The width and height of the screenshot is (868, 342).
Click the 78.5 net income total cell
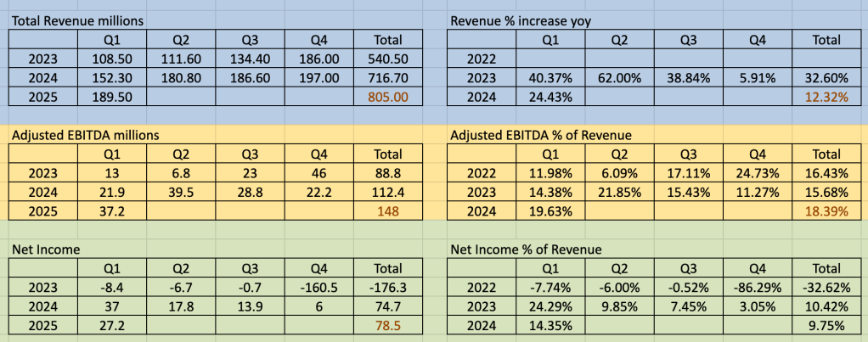[x=388, y=326]
